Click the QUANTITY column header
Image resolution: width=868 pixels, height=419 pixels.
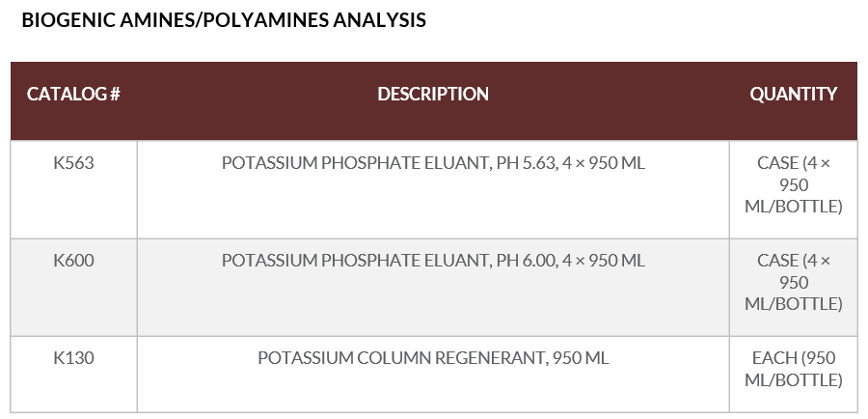(793, 95)
